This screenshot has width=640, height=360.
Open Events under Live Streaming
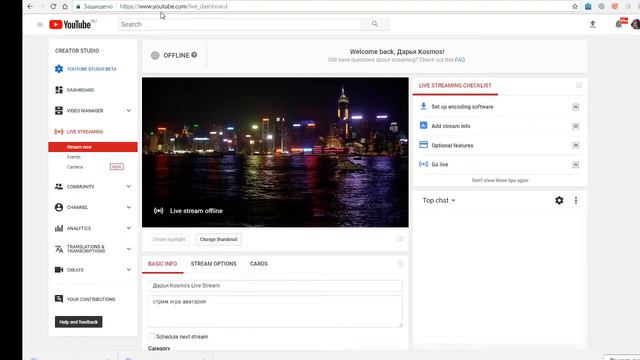73,157
